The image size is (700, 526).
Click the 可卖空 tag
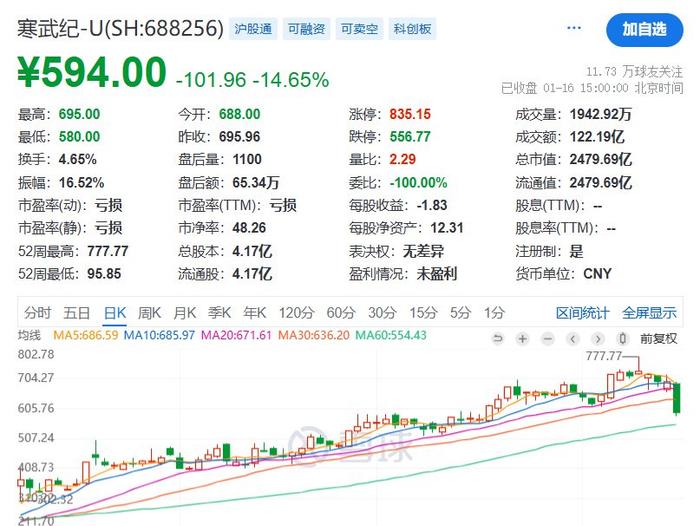click(x=359, y=29)
